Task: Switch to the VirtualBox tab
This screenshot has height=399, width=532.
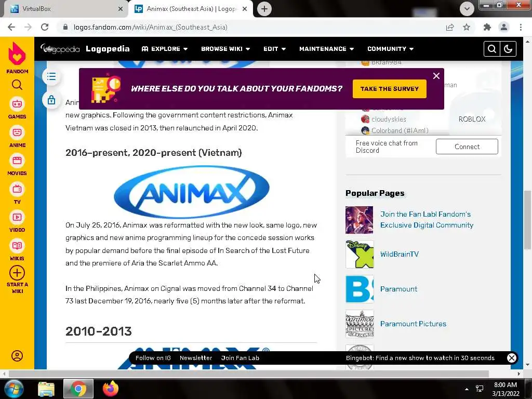Action: pos(64,9)
